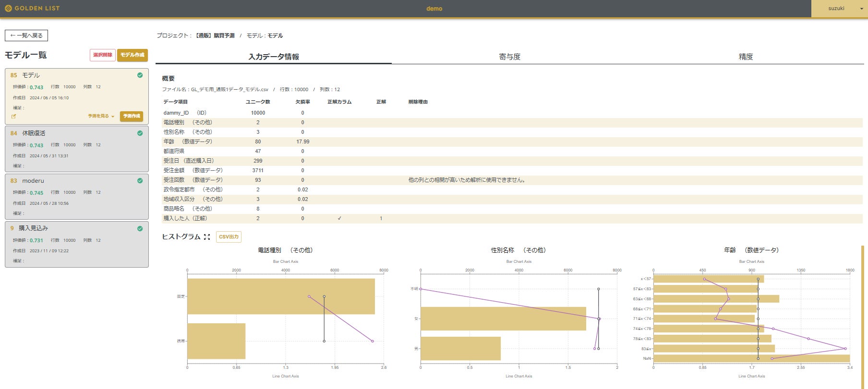
Task: Select model card 9 購入見込み
Action: 77,244
